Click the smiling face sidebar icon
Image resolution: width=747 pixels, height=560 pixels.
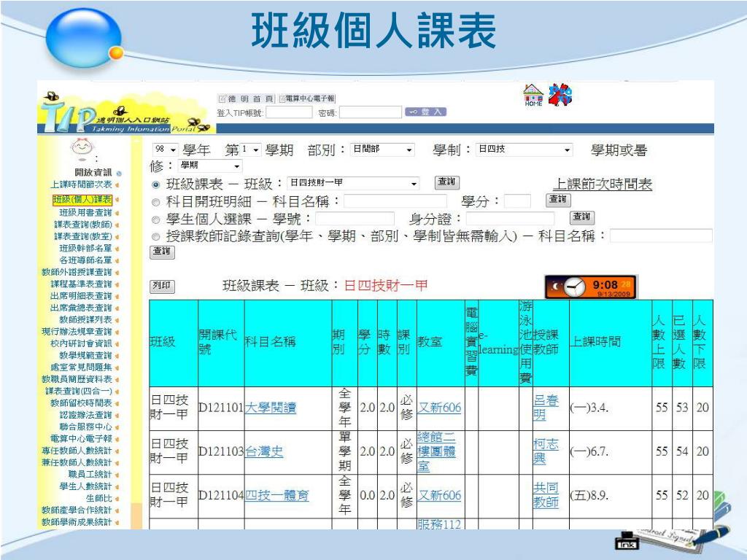(82, 147)
